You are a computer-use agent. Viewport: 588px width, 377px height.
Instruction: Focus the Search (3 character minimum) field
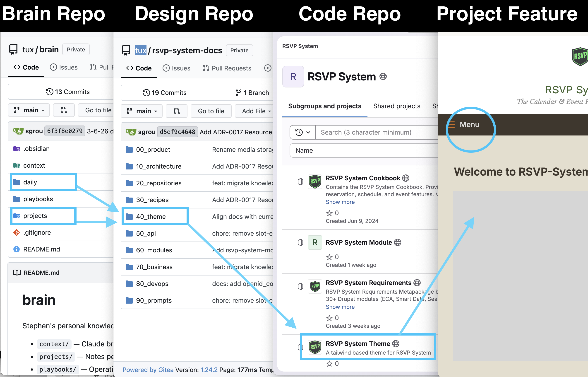coord(377,133)
